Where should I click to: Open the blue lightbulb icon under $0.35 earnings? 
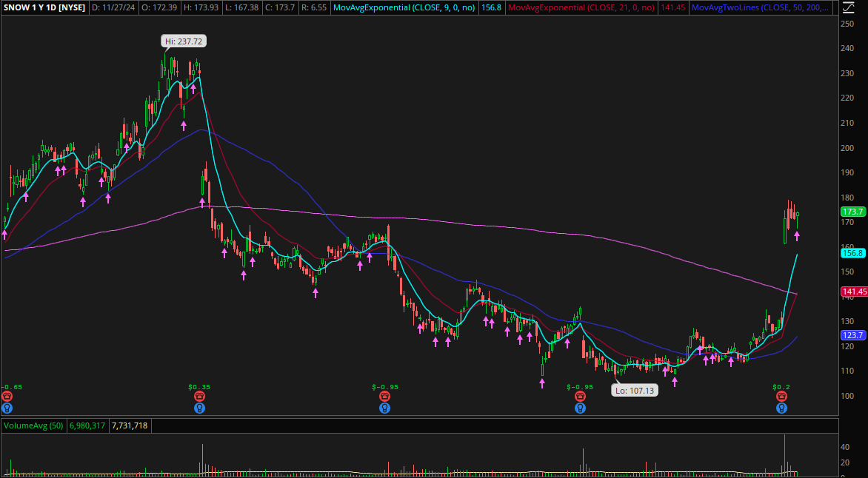pos(199,408)
